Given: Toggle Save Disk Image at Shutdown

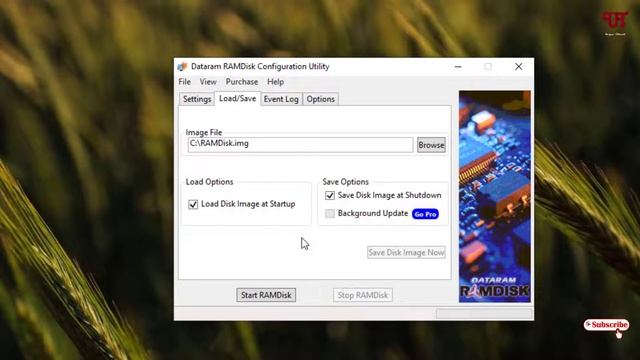Looking at the screenshot, I should pos(330,196).
